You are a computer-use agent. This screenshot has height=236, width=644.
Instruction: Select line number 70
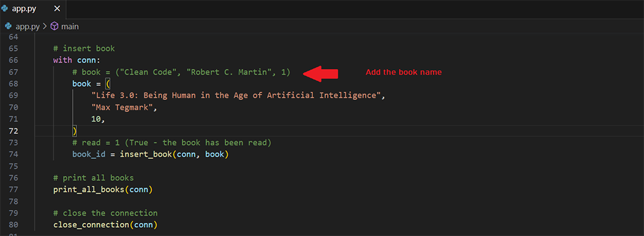click(13, 108)
